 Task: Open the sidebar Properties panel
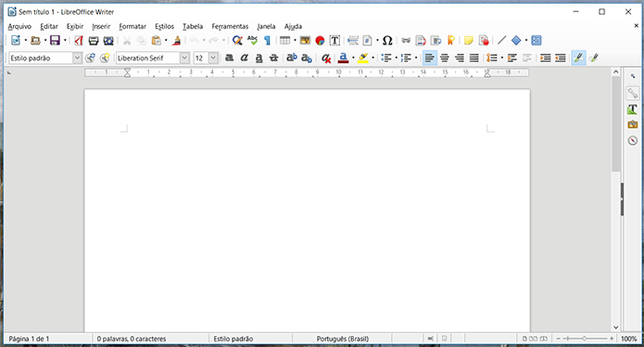(x=632, y=93)
